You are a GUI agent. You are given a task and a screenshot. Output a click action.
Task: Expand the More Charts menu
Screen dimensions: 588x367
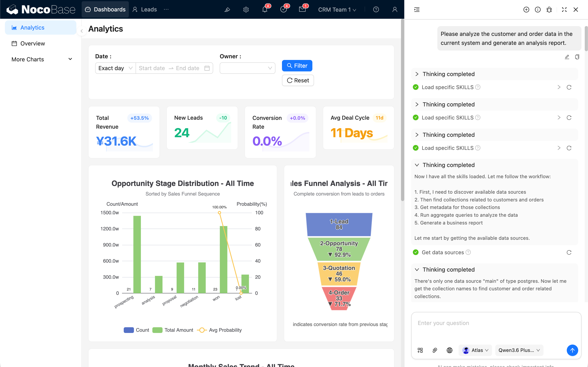pyautogui.click(x=41, y=59)
